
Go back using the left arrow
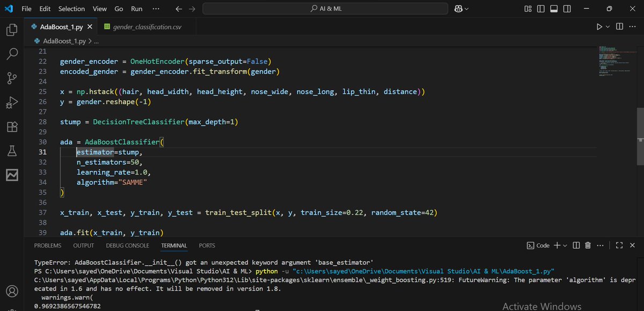coord(179,9)
